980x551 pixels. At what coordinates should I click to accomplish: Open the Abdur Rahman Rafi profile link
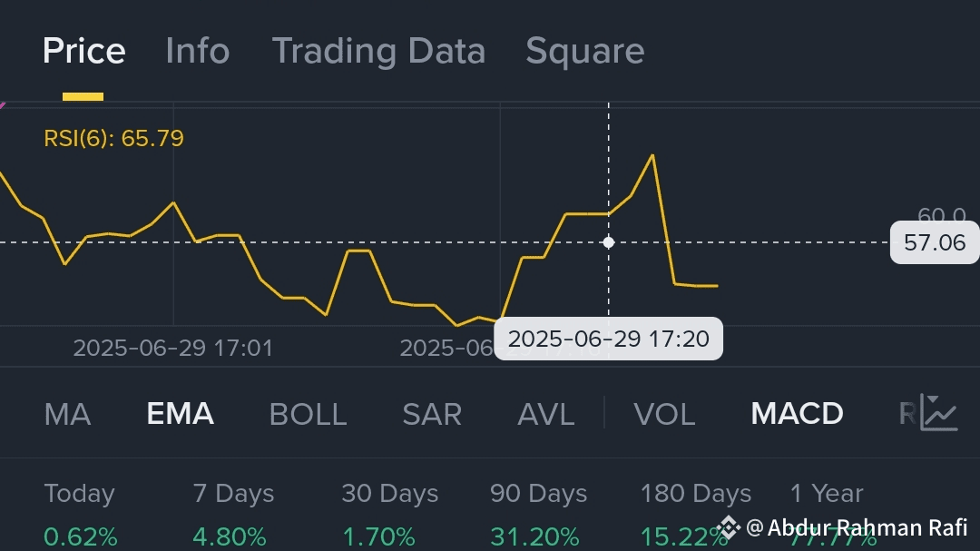tap(867, 527)
